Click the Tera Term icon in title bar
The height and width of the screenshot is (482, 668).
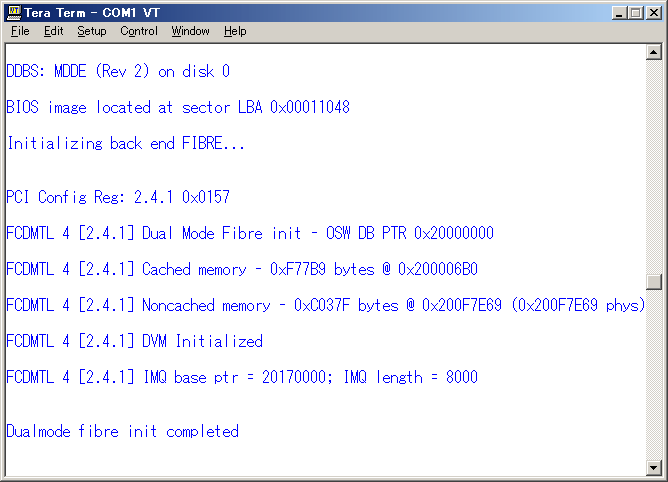point(14,12)
